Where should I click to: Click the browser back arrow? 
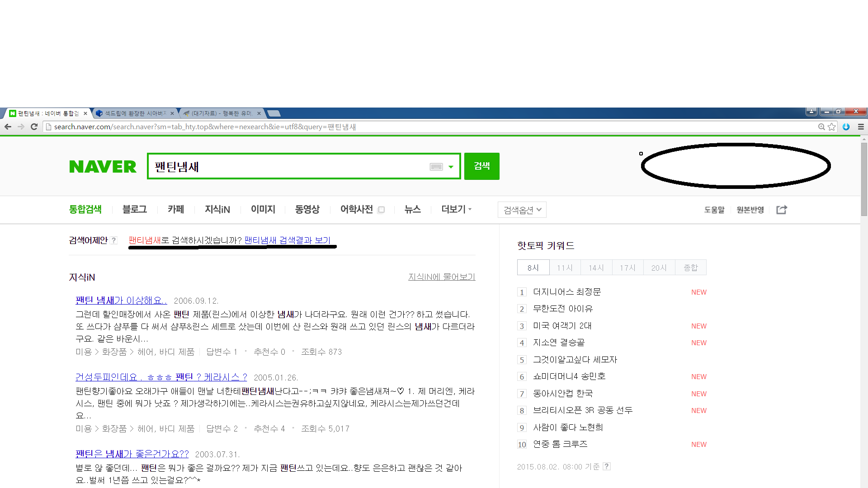click(8, 127)
